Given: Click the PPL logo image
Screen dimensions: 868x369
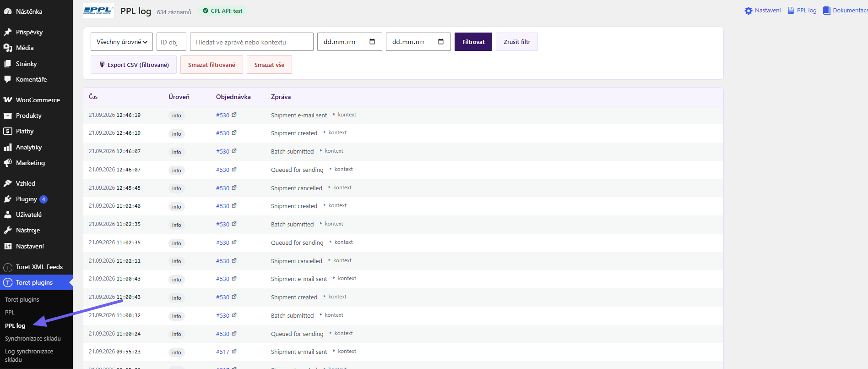Looking at the screenshot, I should pos(98,11).
